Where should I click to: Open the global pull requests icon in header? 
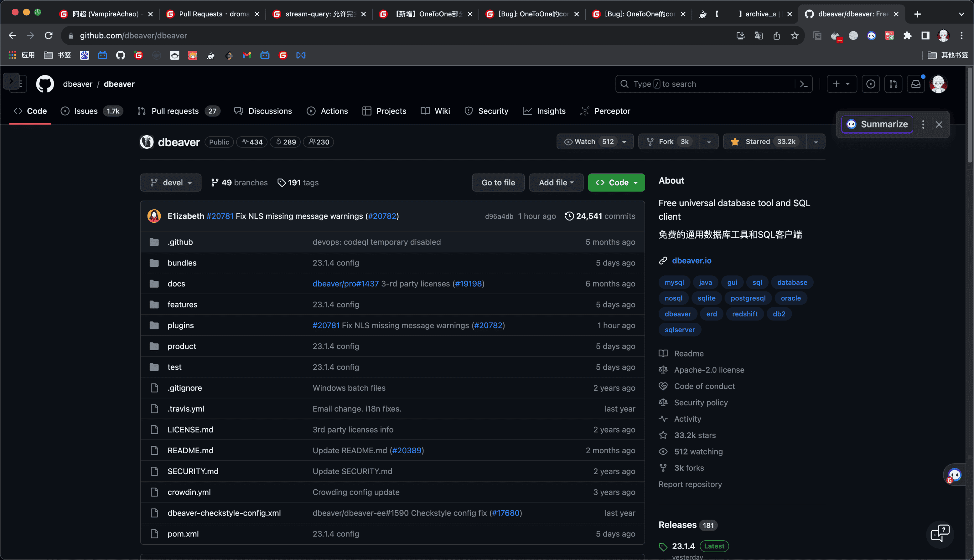[893, 84]
